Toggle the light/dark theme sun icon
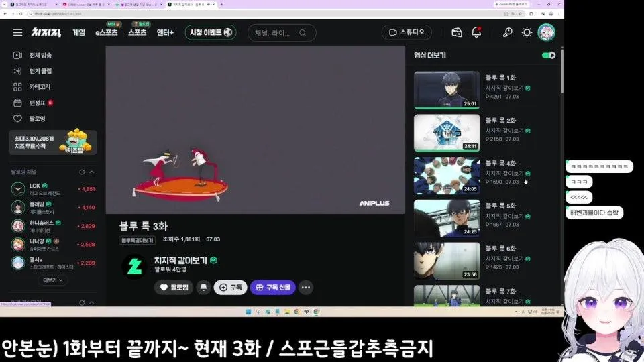The height and width of the screenshot is (362, 644). pos(527,32)
